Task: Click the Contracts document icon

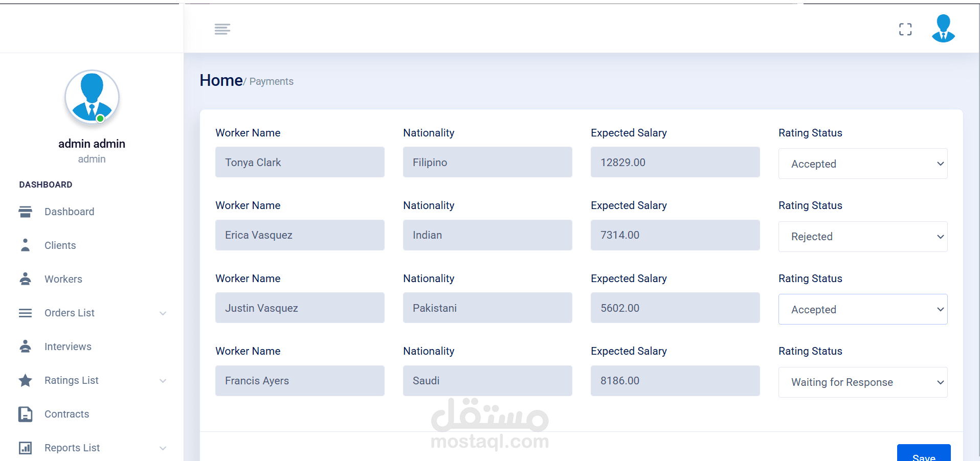Action: point(25,414)
